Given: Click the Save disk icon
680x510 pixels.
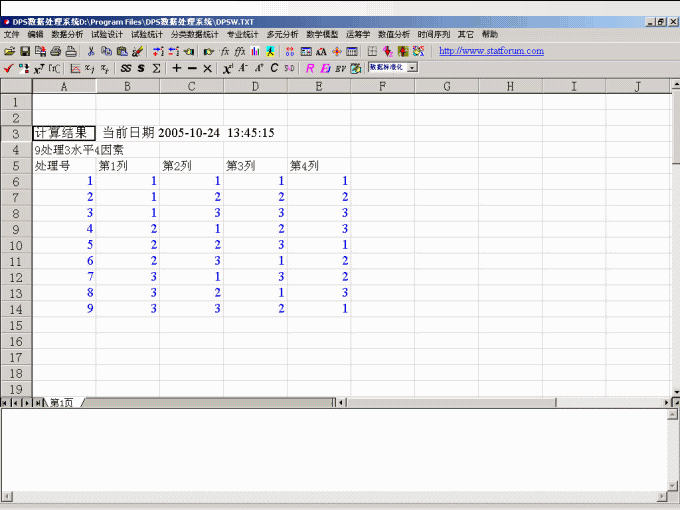Looking at the screenshot, I should click(x=25, y=51).
